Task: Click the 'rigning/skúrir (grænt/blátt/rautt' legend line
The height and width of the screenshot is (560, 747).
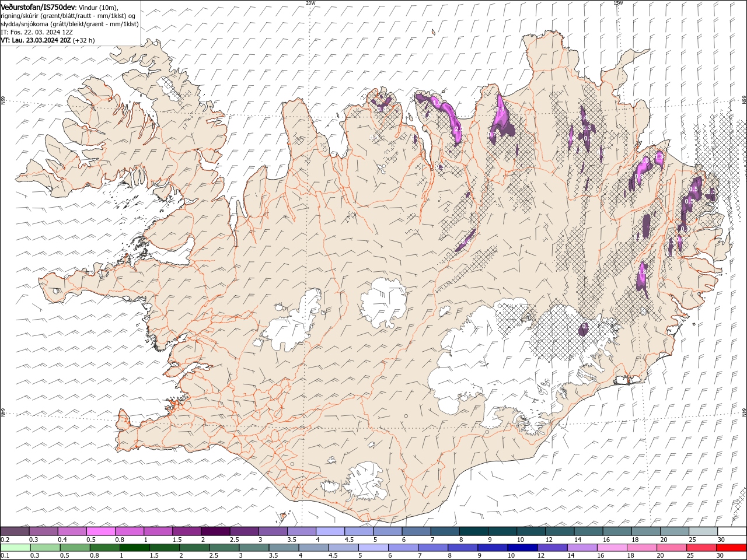Action: click(68, 15)
